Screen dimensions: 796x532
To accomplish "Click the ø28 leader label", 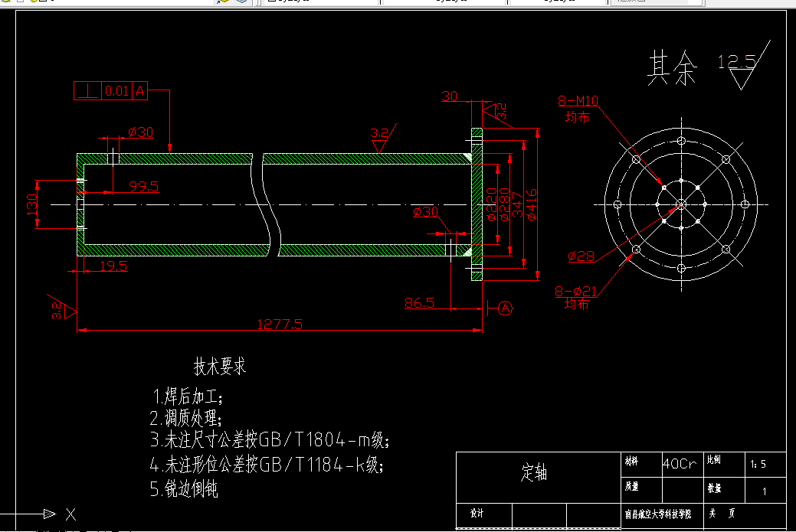I will click(581, 256).
